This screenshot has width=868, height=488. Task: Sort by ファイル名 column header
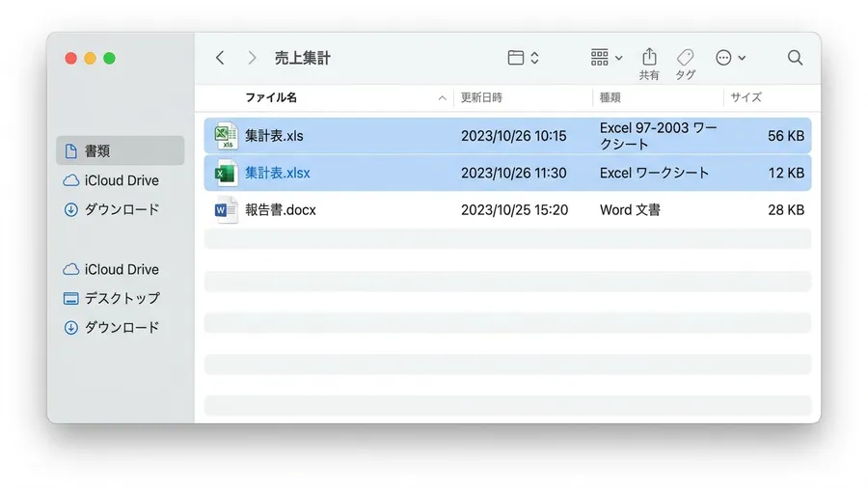point(271,97)
